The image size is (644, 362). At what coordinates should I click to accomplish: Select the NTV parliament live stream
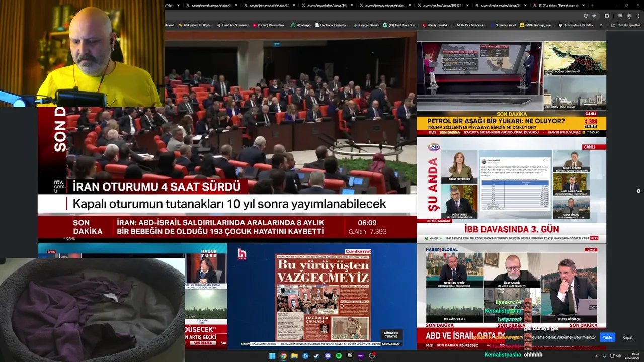tap(227, 136)
